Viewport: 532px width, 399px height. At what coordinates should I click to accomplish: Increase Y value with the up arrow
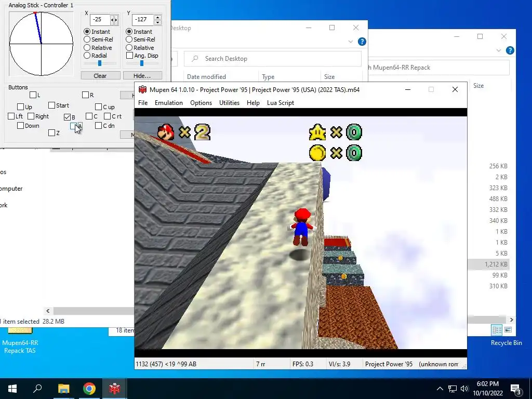pyautogui.click(x=157, y=17)
